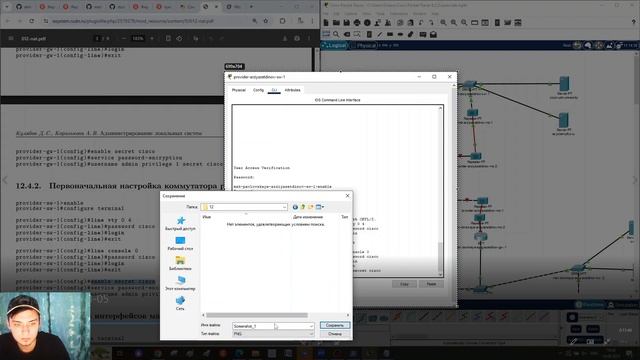The height and width of the screenshot is (360, 640).
Task: Select Библиотеки in the places sidebar
Action: (x=180, y=264)
